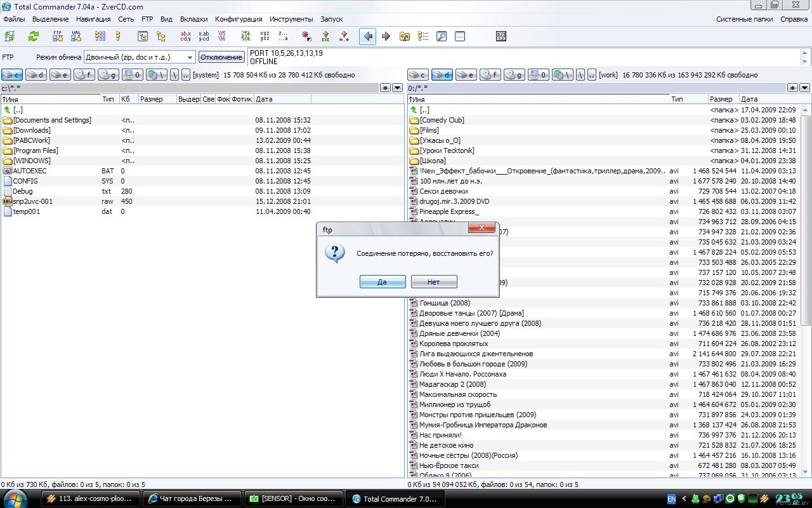Click the first toolbar icon with green grid arrows
The image size is (812, 508).
[x=10, y=36]
